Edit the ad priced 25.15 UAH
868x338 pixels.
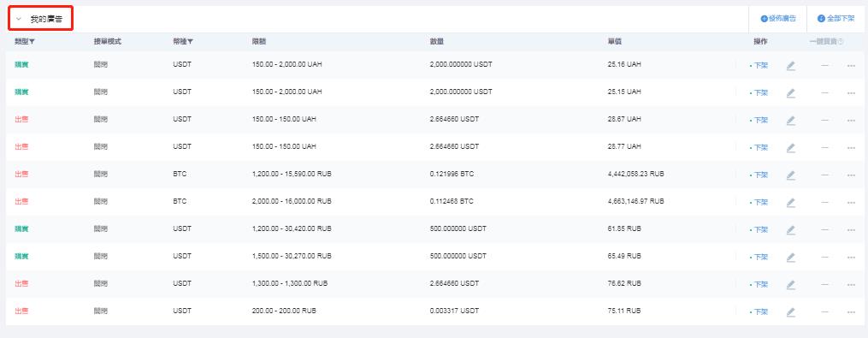[791, 93]
